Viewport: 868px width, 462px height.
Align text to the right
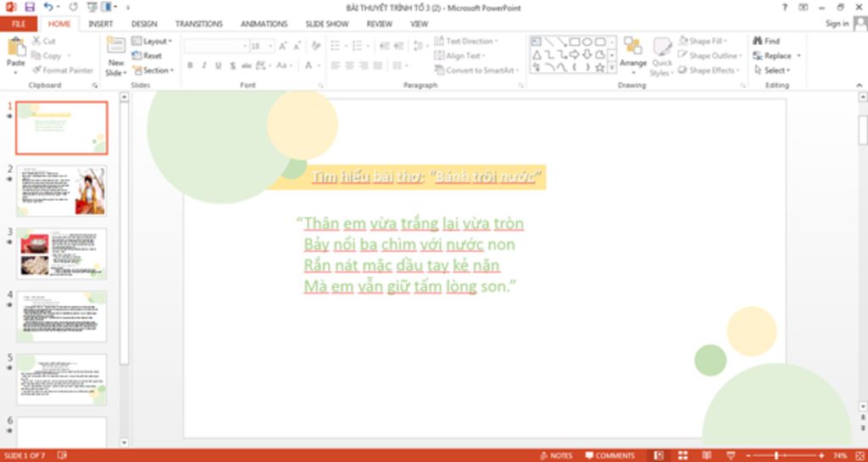click(x=364, y=66)
